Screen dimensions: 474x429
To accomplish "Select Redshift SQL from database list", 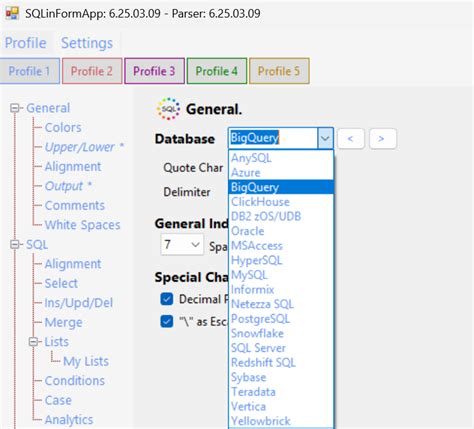I will pos(281,363).
